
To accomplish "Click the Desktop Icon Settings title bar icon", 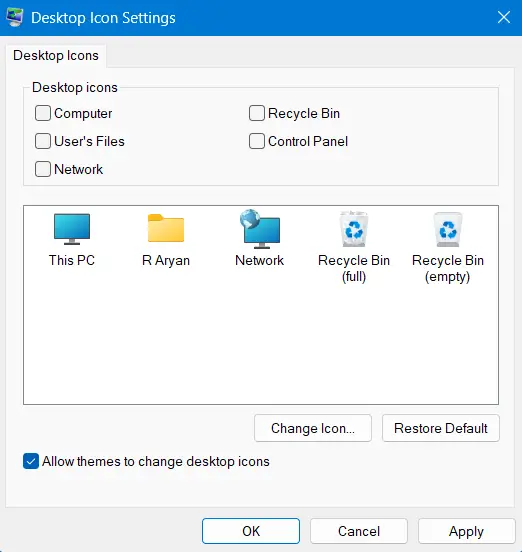I will pos(14,17).
